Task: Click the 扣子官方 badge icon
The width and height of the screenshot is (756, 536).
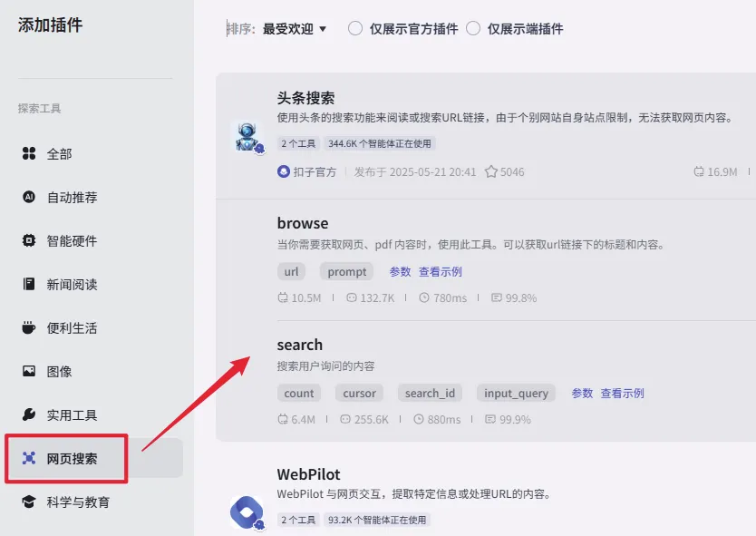Action: 284,171
